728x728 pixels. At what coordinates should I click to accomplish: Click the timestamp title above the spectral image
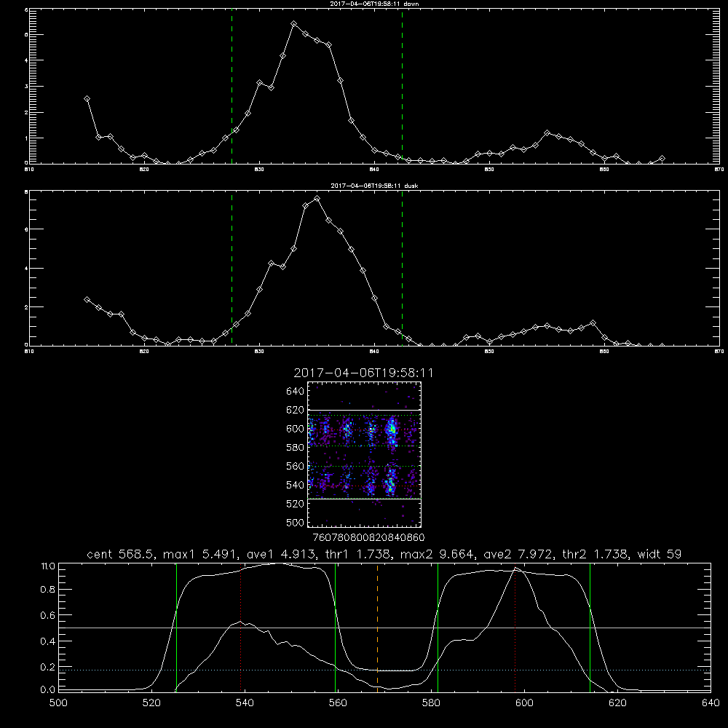[363, 373]
